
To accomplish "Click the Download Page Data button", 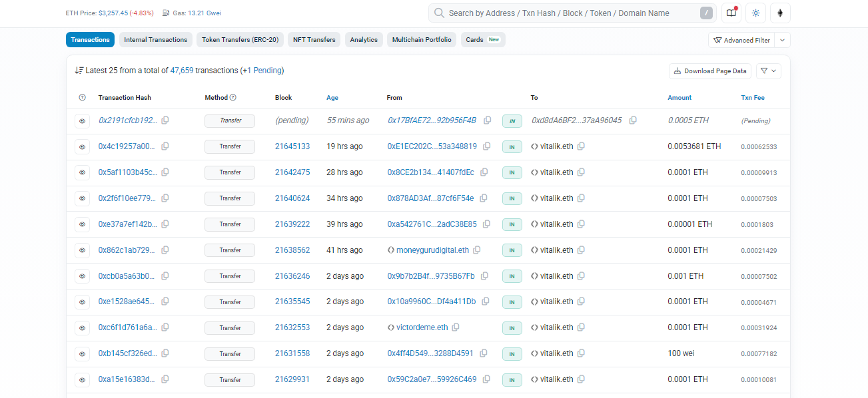I will tap(710, 71).
